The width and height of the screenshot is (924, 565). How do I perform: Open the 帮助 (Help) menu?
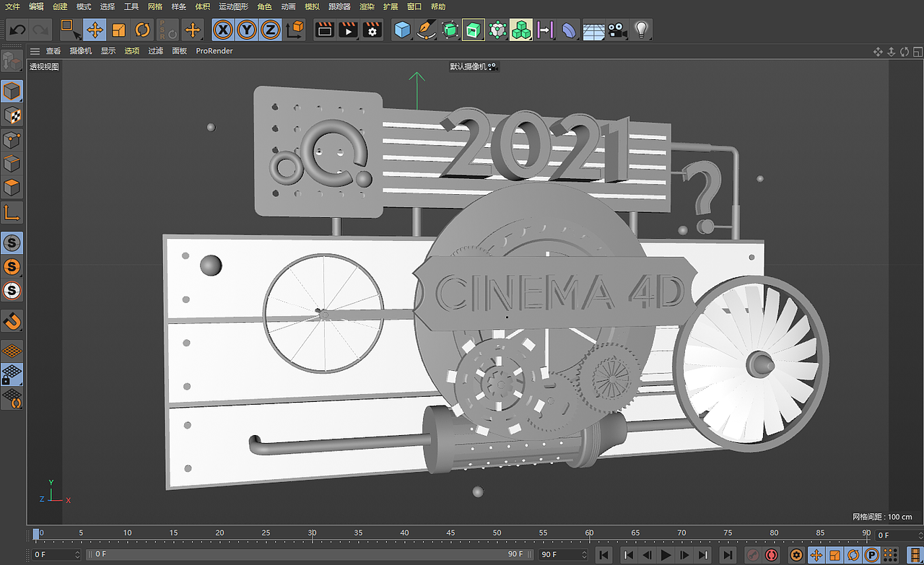(437, 6)
